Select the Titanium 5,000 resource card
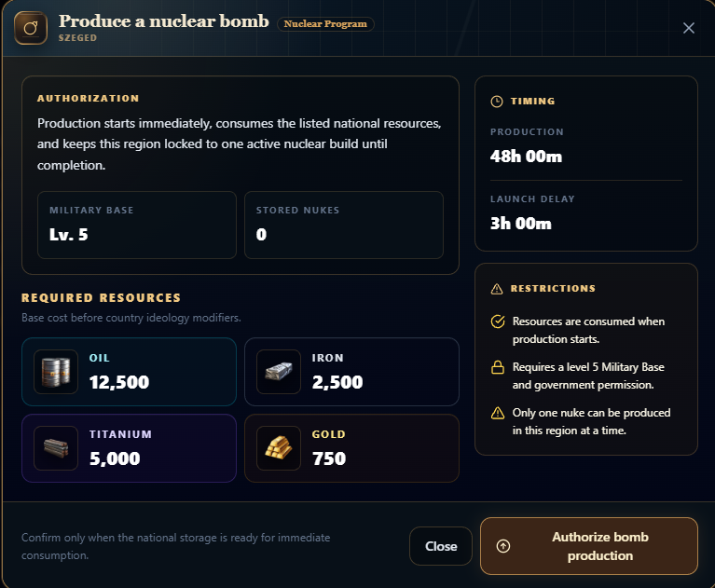The height and width of the screenshot is (588, 715). pyautogui.click(x=129, y=448)
